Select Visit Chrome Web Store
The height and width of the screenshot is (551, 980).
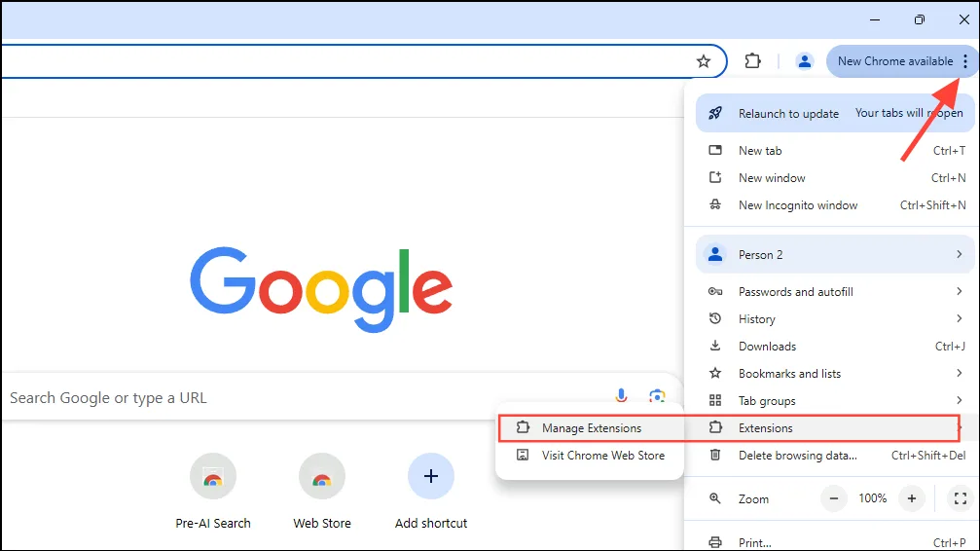[x=591, y=456]
